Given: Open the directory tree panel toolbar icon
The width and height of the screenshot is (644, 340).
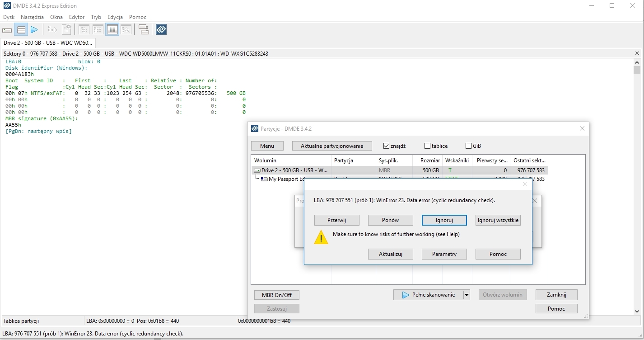Looking at the screenshot, I should pos(84,30).
